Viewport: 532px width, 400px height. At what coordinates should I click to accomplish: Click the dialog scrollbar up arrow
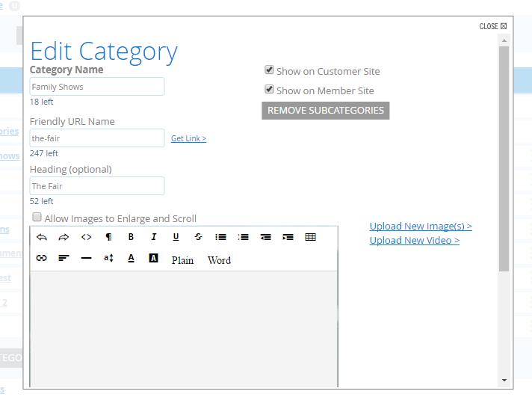click(504, 40)
